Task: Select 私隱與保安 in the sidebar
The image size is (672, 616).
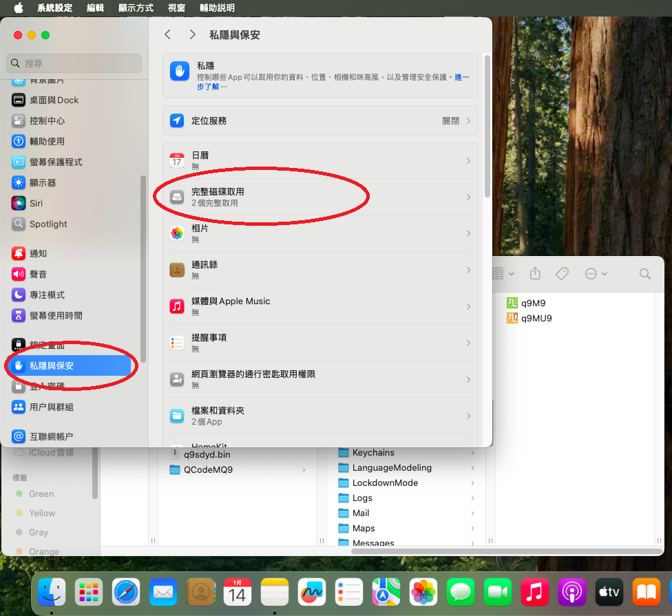Action: [x=70, y=366]
